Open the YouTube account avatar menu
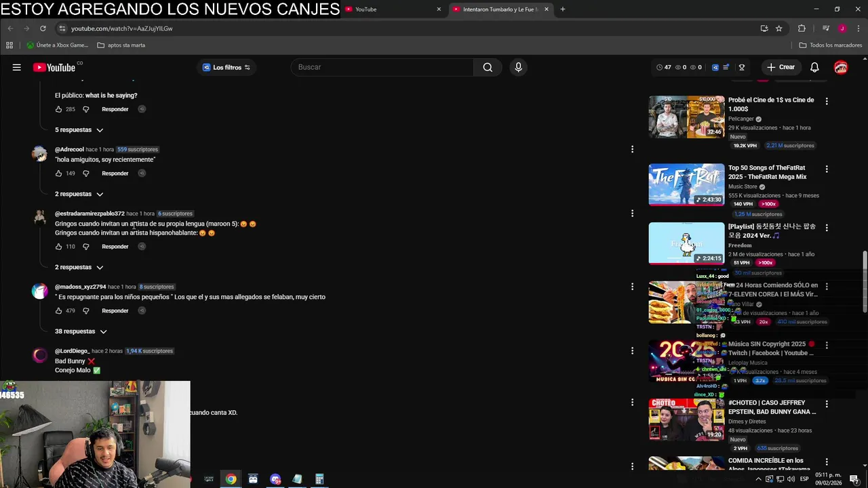The width and height of the screenshot is (868, 488). coord(841,67)
